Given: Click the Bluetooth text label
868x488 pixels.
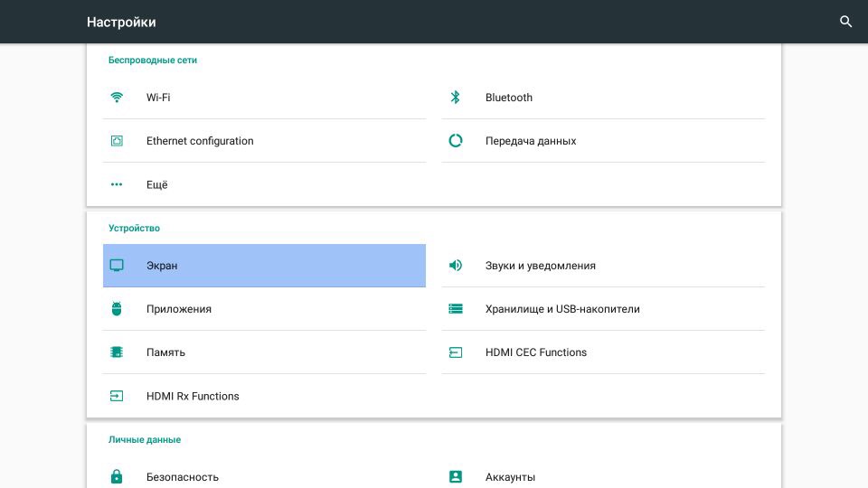Looking at the screenshot, I should (508, 98).
